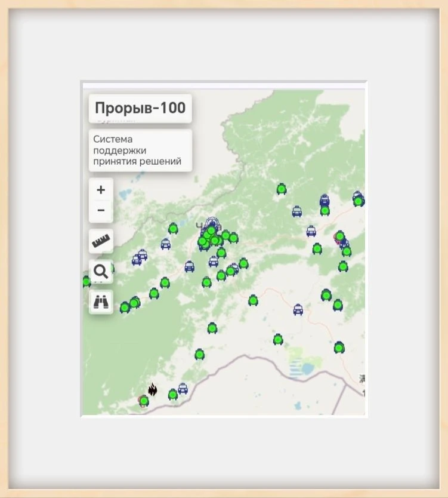Viewport: 448px width, 498px height.
Task: Select blue car marker just below topmost green marker
Action: (297, 211)
